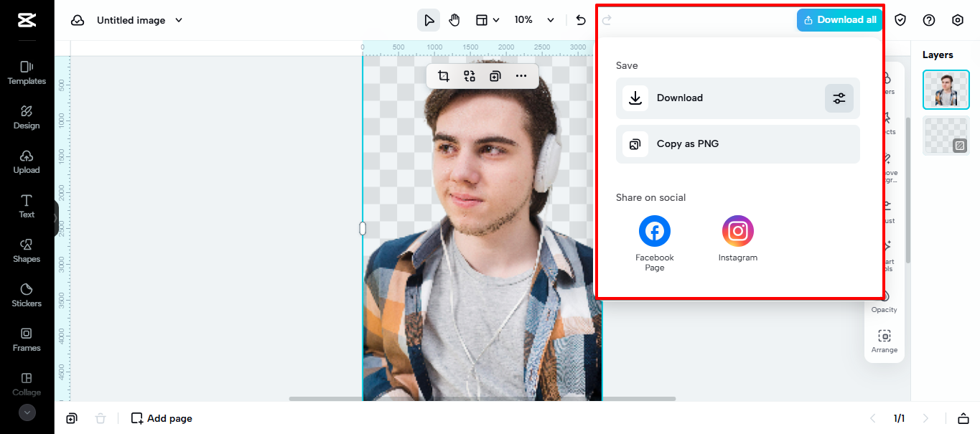Screen dimensions: 980x434
Task: Click the Arrange icon in the right panel
Action: click(x=885, y=339)
